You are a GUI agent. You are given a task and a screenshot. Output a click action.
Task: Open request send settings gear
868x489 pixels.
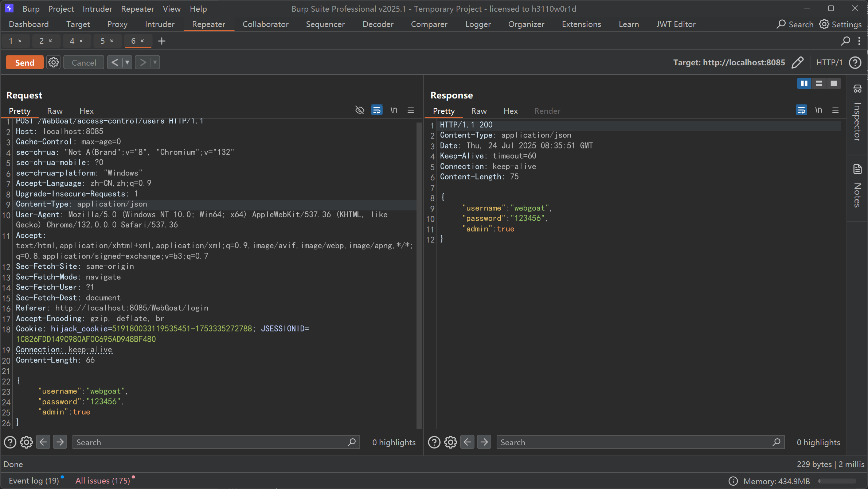coord(54,62)
